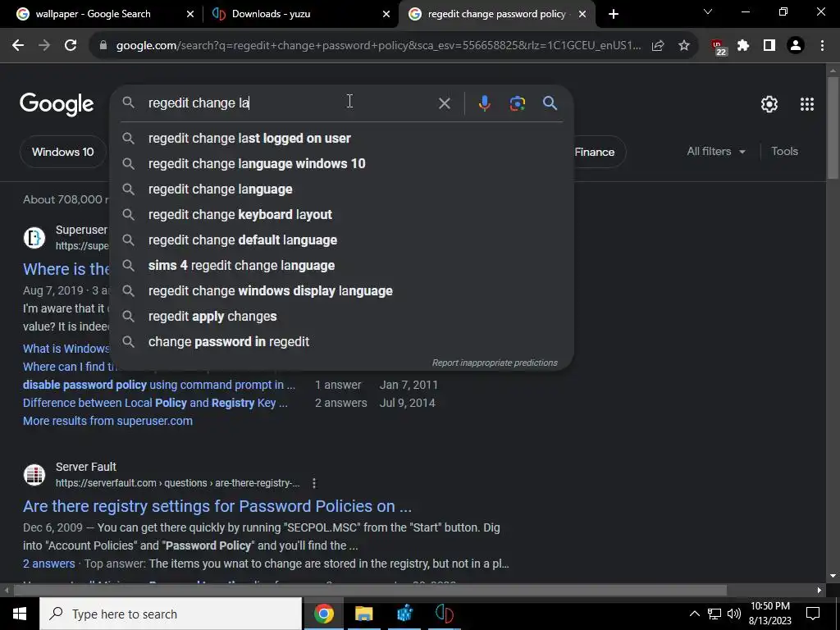This screenshot has width=840, height=630.
Task: View site information via the lock icon
Action: 103,46
